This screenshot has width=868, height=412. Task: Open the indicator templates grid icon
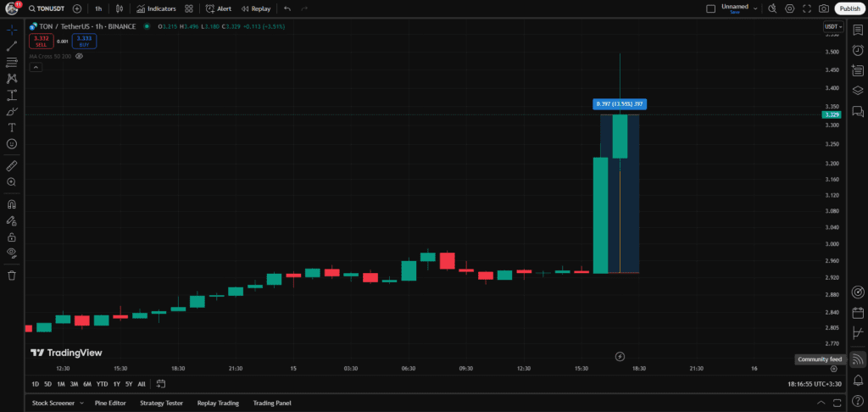pos(189,8)
